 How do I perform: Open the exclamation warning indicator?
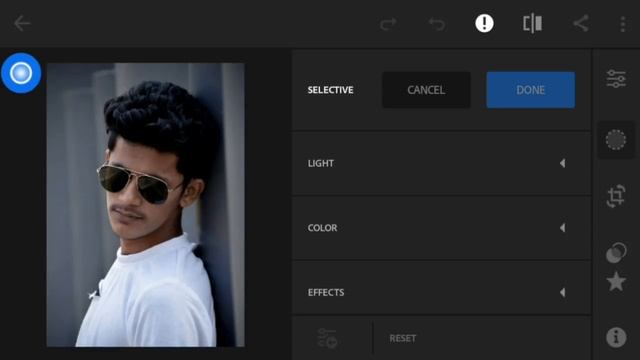(484, 23)
